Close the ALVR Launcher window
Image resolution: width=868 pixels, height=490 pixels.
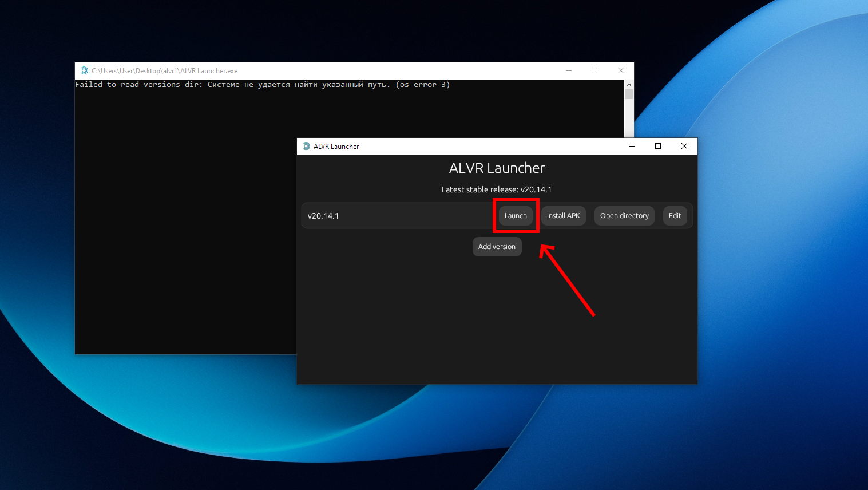coord(684,147)
